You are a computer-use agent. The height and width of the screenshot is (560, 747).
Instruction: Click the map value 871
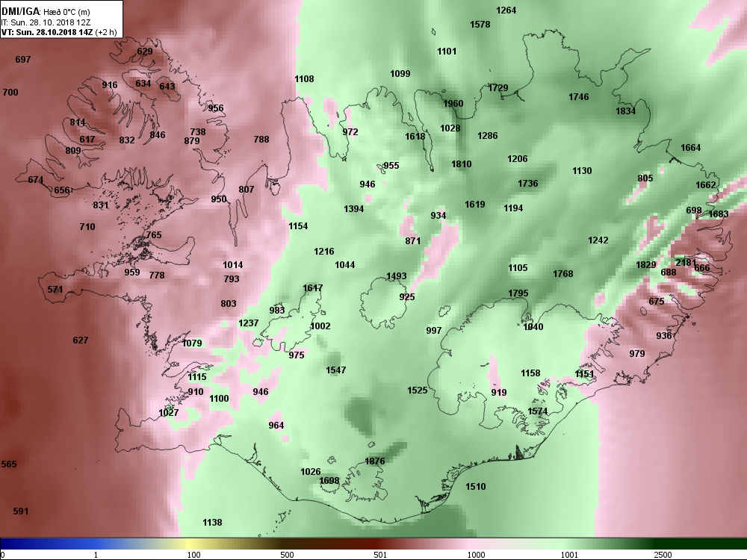point(413,241)
